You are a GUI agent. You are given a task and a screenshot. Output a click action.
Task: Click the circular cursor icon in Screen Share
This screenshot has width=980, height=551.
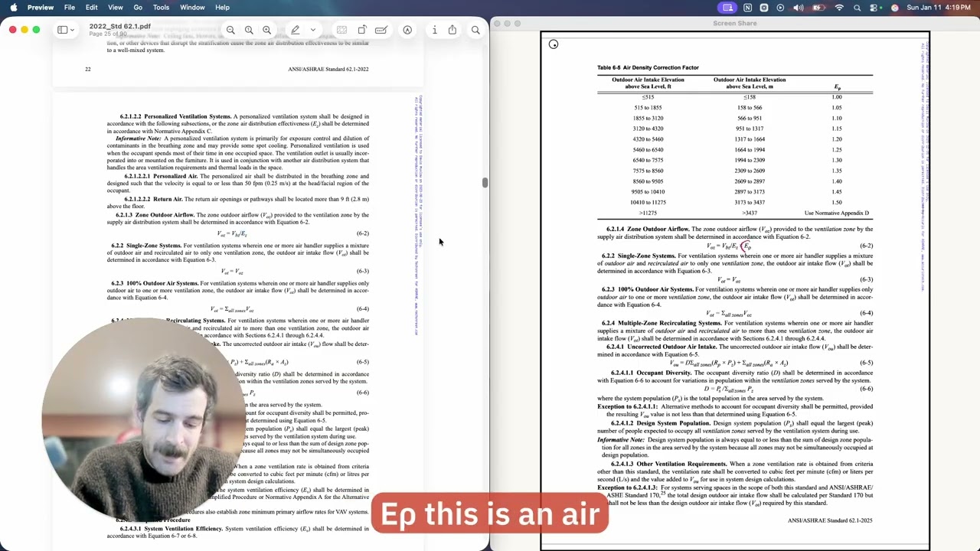[x=554, y=44]
